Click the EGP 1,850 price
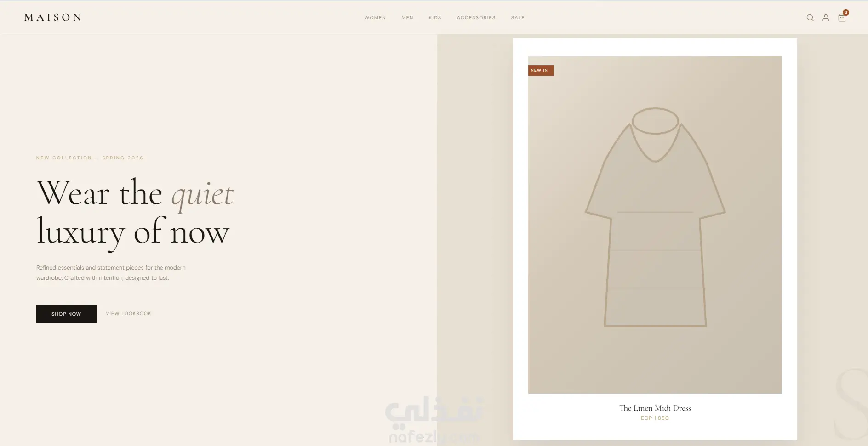The image size is (868, 446). tap(655, 418)
